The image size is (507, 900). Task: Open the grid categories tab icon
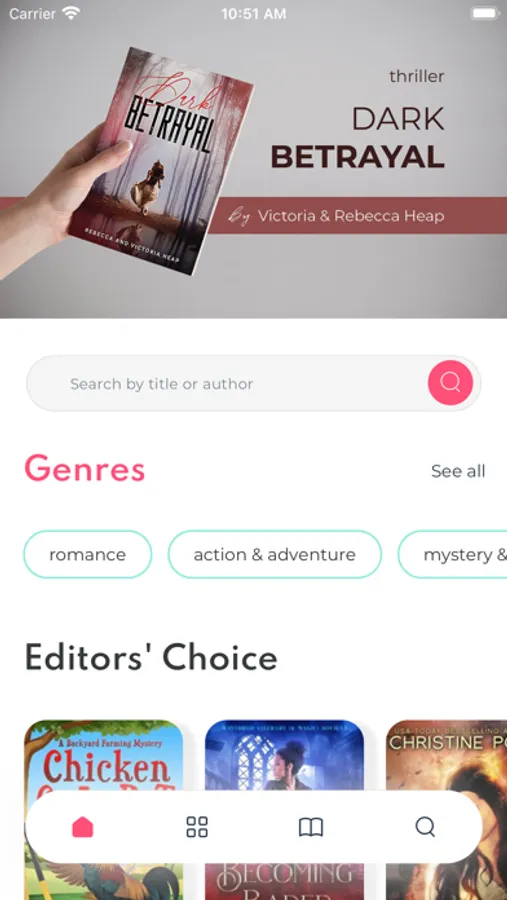(x=197, y=827)
